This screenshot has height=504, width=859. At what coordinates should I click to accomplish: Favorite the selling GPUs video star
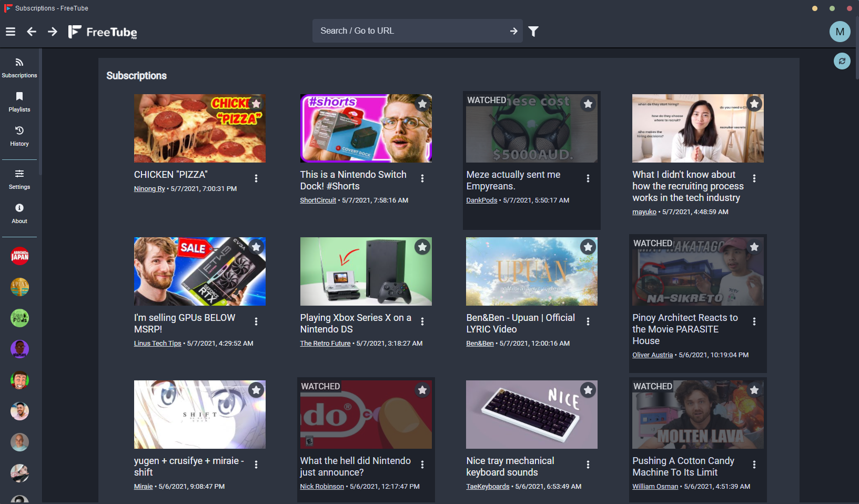[x=256, y=247]
